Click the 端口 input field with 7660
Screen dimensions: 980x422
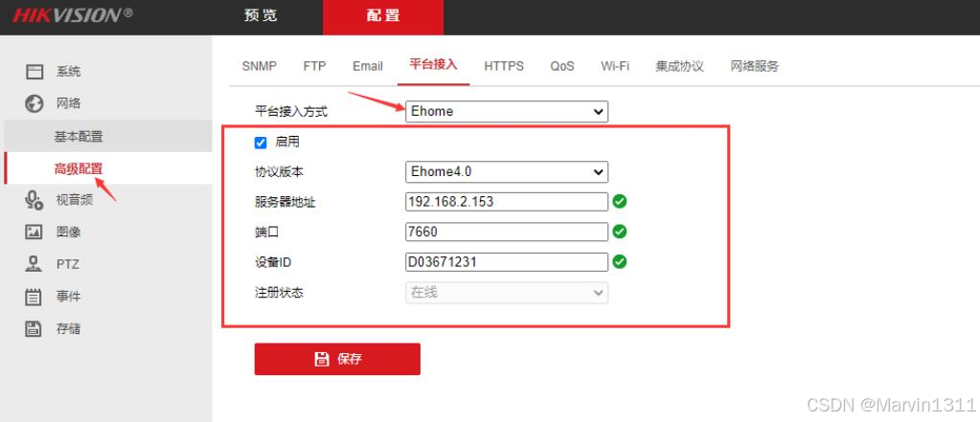coord(506,232)
